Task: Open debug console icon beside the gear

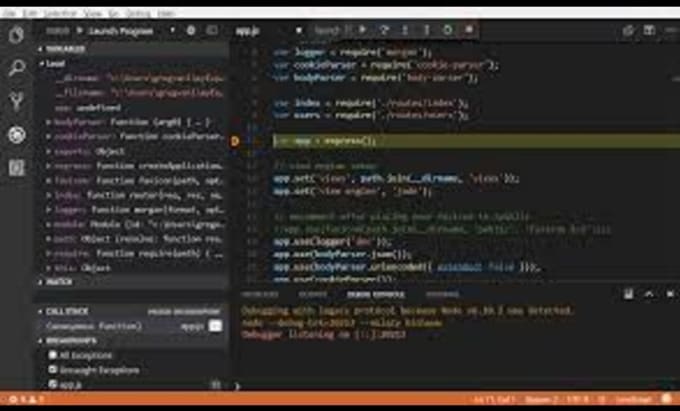Action: [x=212, y=30]
